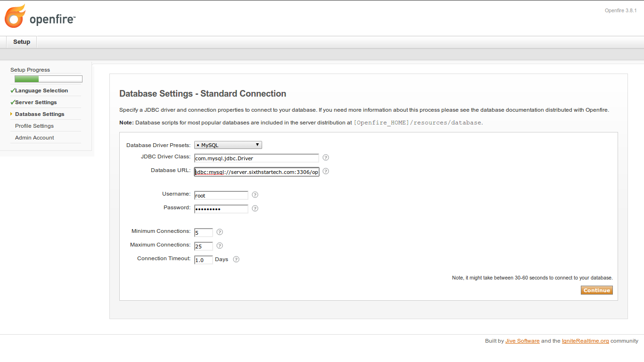Click the help icon next to Database URL
Image resolution: width=644 pixels, height=362 pixels.
(325, 172)
